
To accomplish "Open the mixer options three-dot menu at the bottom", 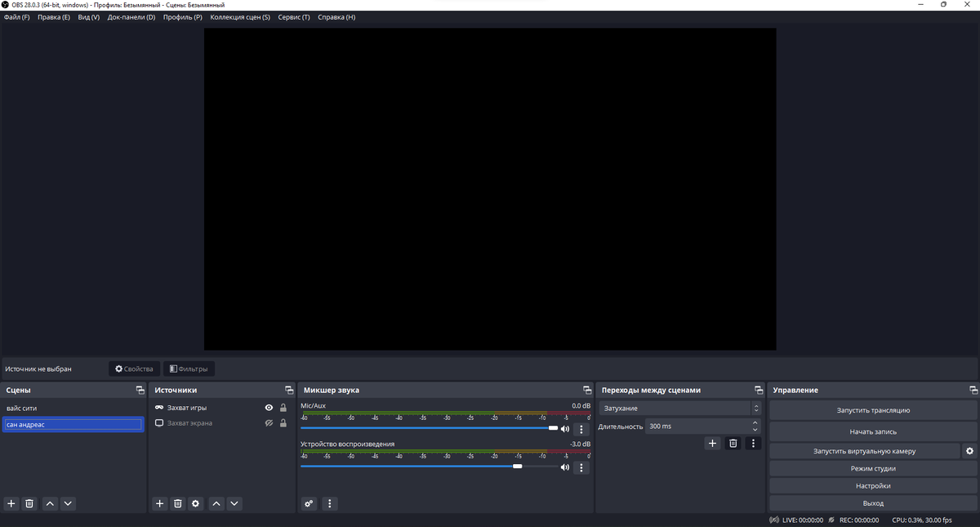I will pos(329,503).
